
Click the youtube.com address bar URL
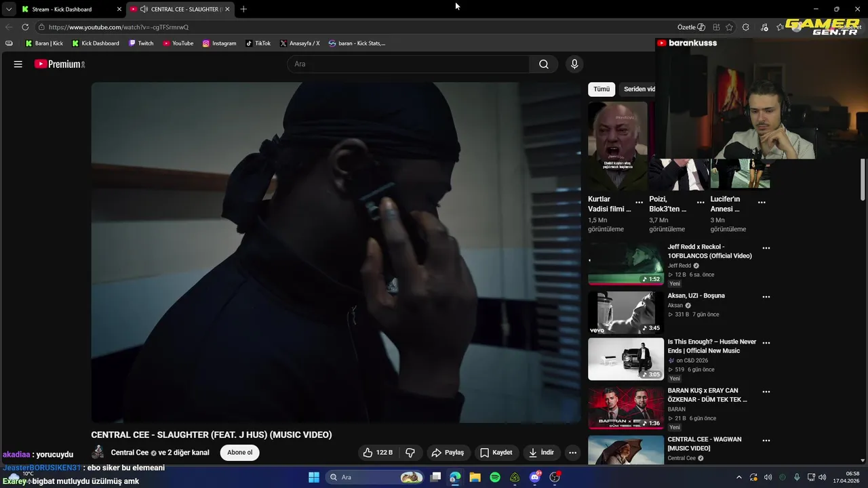[x=119, y=27]
